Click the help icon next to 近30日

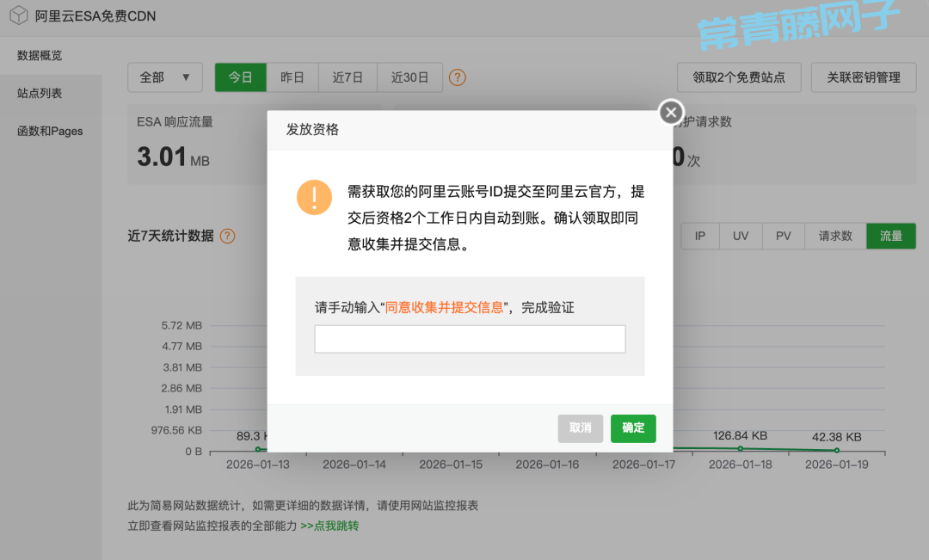coord(458,77)
